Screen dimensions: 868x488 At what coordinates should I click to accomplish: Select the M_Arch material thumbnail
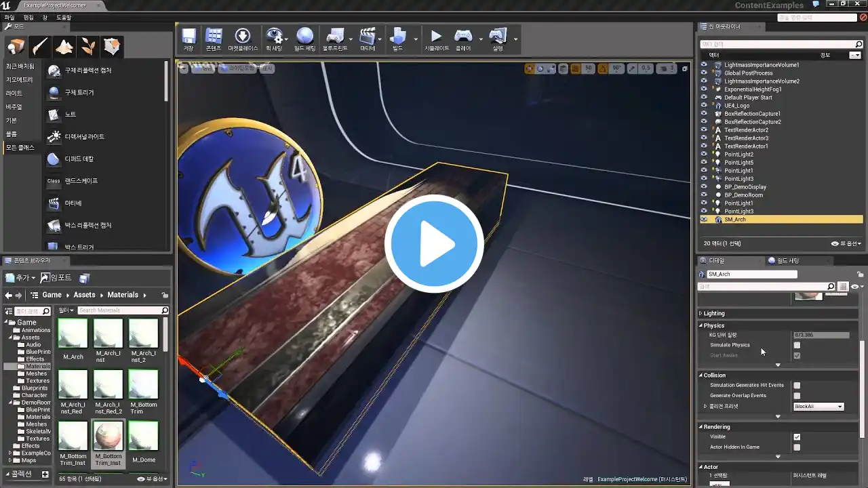73,333
